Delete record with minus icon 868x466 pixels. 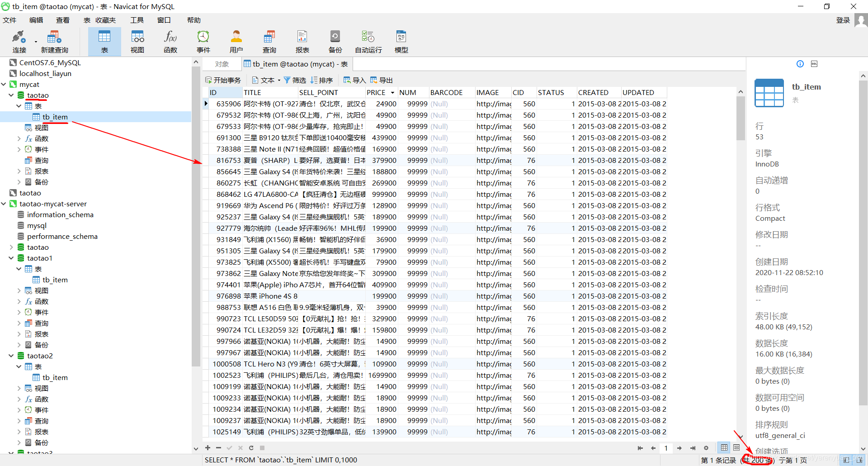click(218, 448)
